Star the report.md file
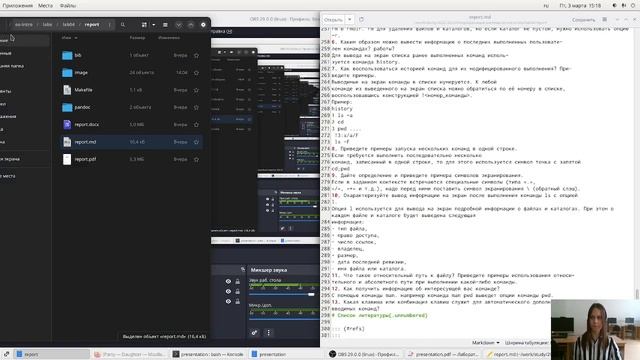The width and height of the screenshot is (640, 360). tap(196, 142)
